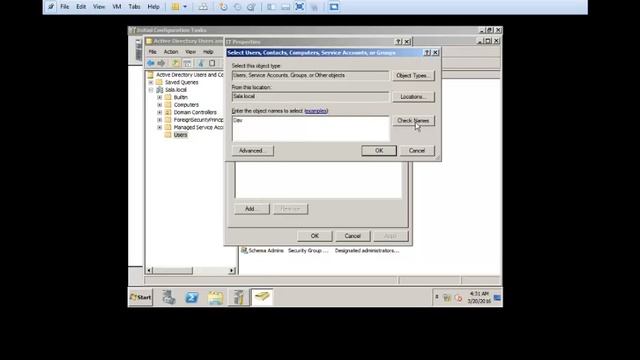This screenshot has height=360, width=640.
Task: Open the VMware File menu
Action: click(64, 7)
